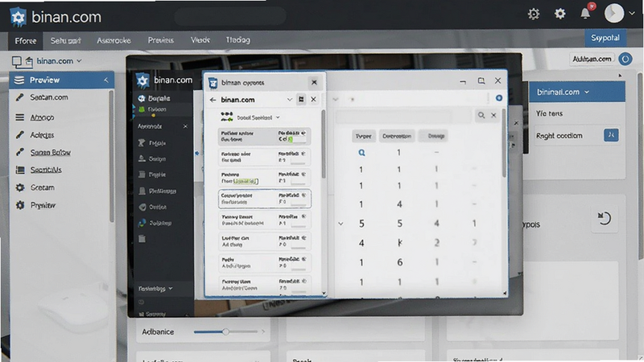Click the trophy-like icon in dark sidebar
This screenshot has height=362, width=644.
click(142, 143)
